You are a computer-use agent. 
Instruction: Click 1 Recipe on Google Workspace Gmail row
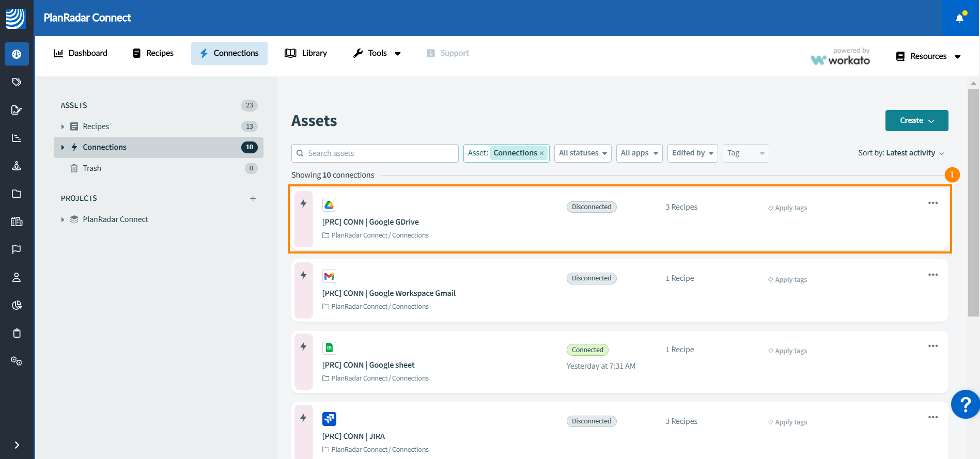680,278
